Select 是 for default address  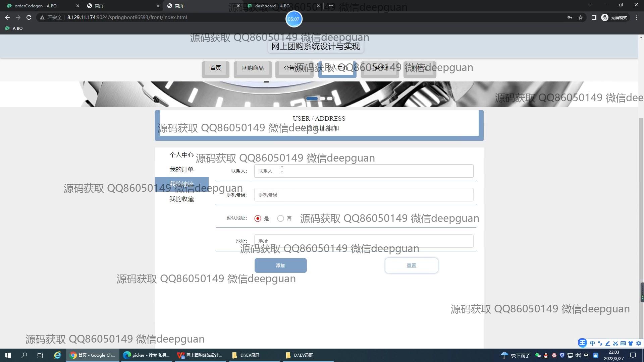tap(258, 219)
